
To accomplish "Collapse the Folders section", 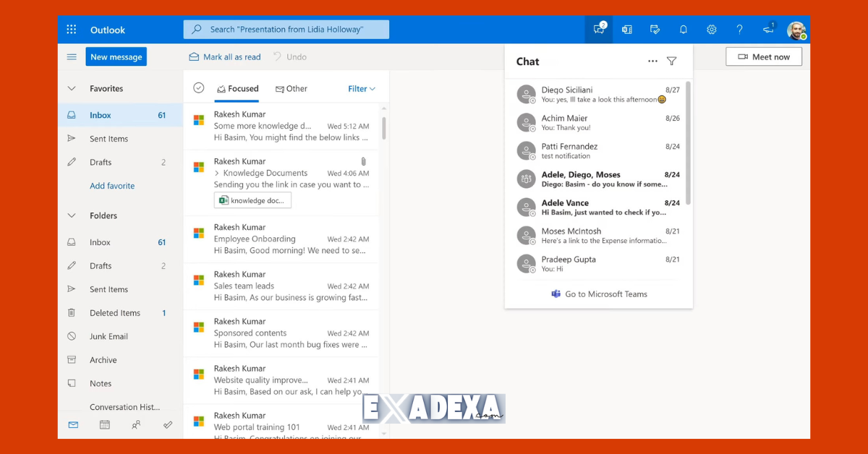I will 71,215.
